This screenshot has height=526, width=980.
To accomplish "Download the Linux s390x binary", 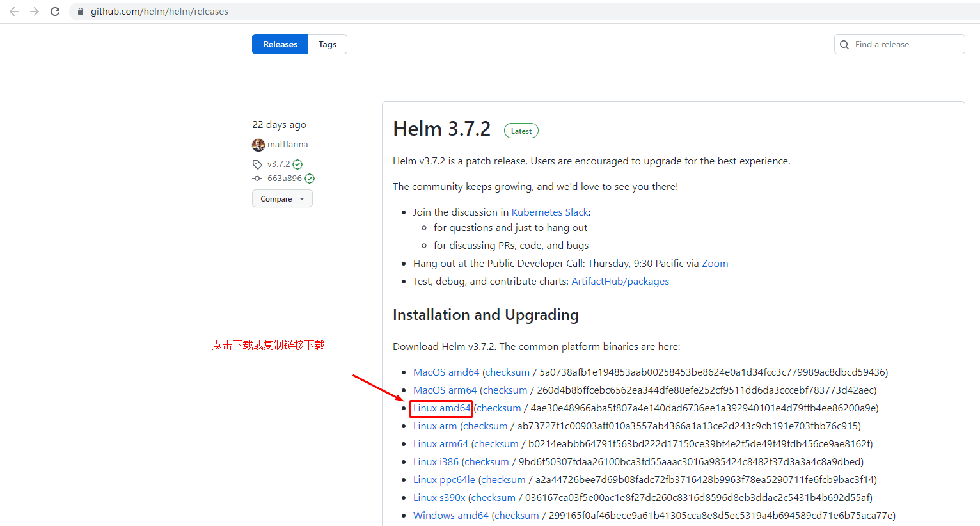I will click(439, 498).
